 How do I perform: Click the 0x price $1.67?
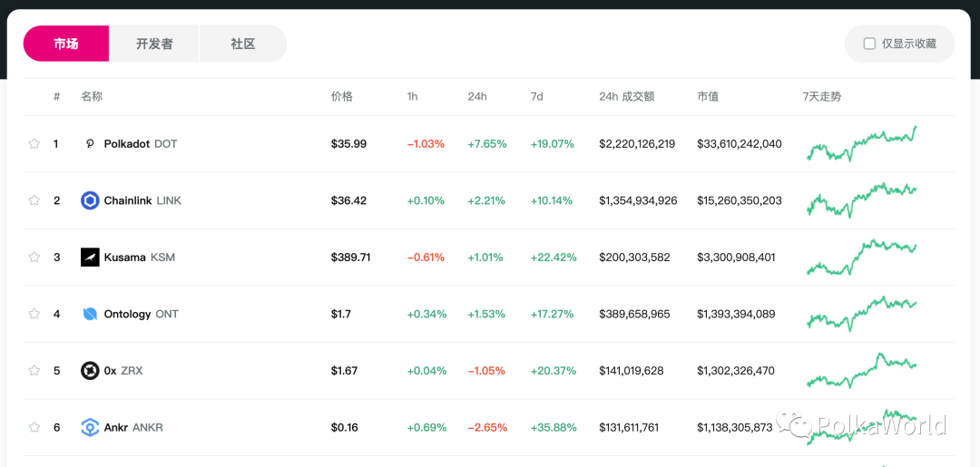(x=344, y=371)
